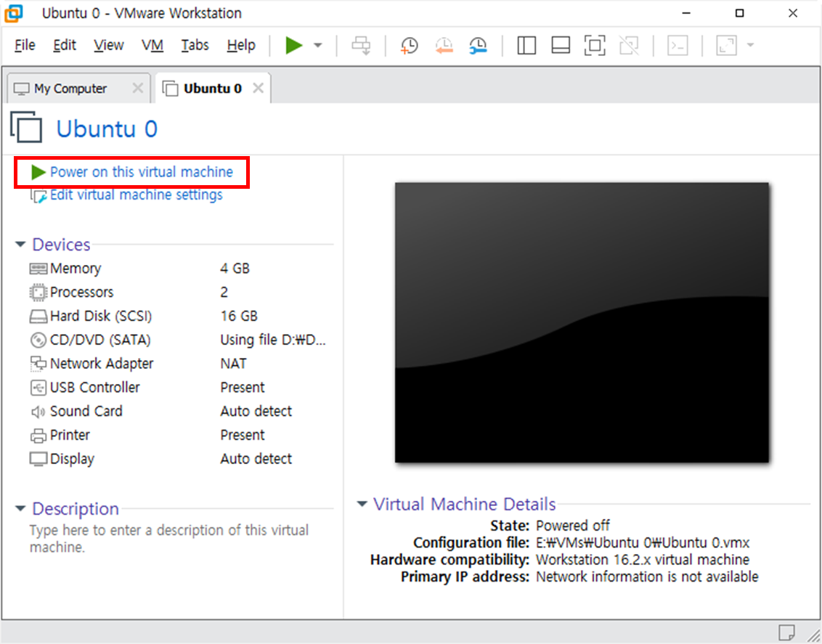The height and width of the screenshot is (644, 822).
Task: Click Edit virtual machine settings link
Action: click(136, 195)
